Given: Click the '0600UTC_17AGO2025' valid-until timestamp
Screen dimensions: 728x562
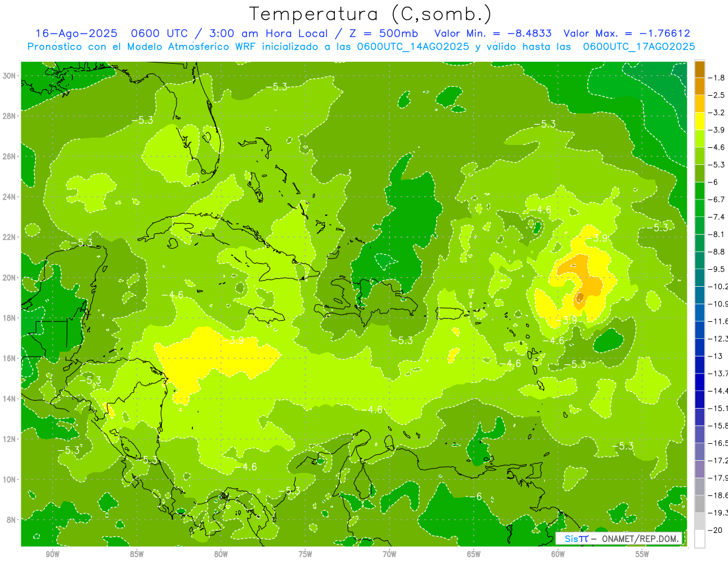Looking at the screenshot, I should tap(639, 47).
